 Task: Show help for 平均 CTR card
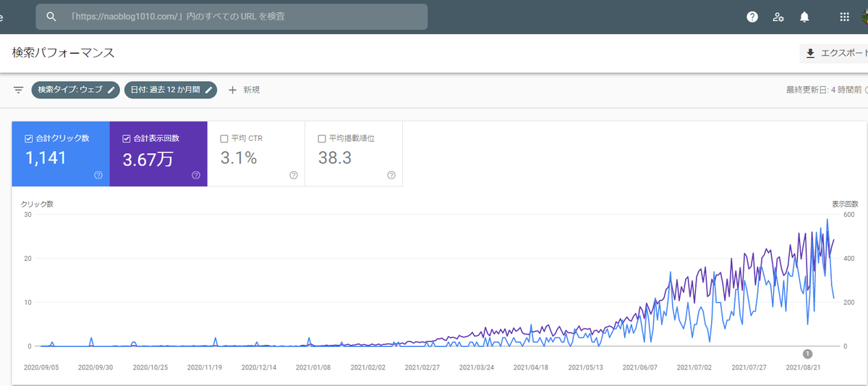pos(294,175)
